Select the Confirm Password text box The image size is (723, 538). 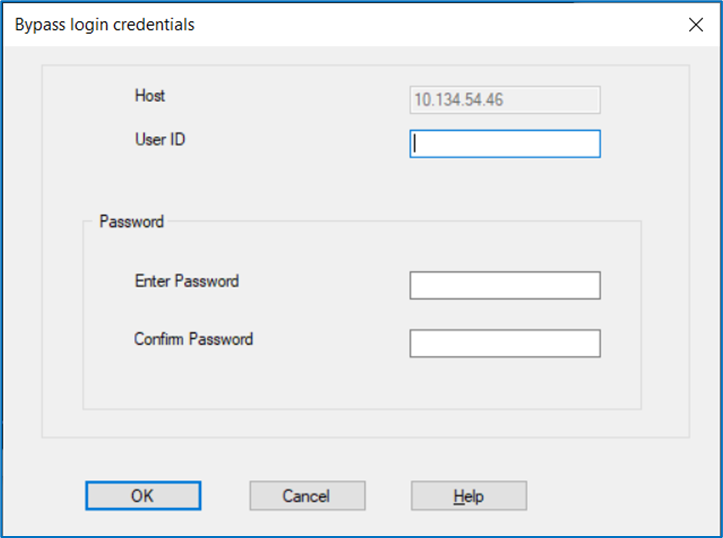click(x=505, y=343)
